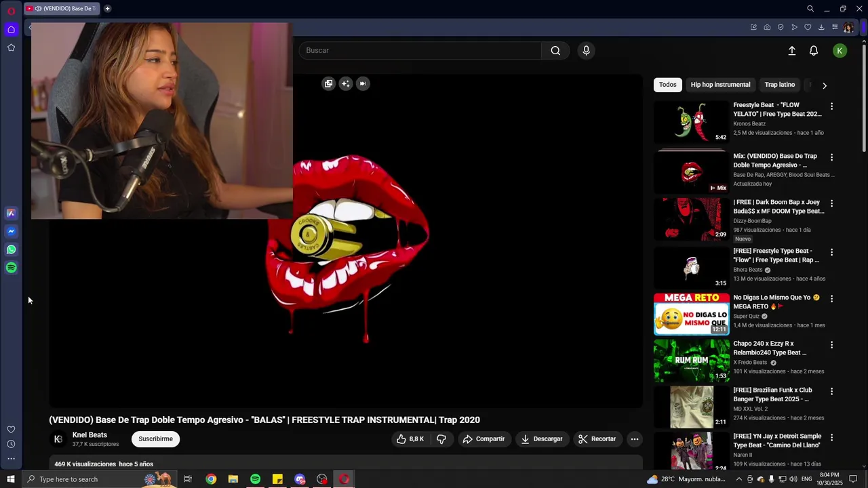Open sidebar three-dot setup menu
Viewport: 868px width, 488px height.
tap(11, 459)
